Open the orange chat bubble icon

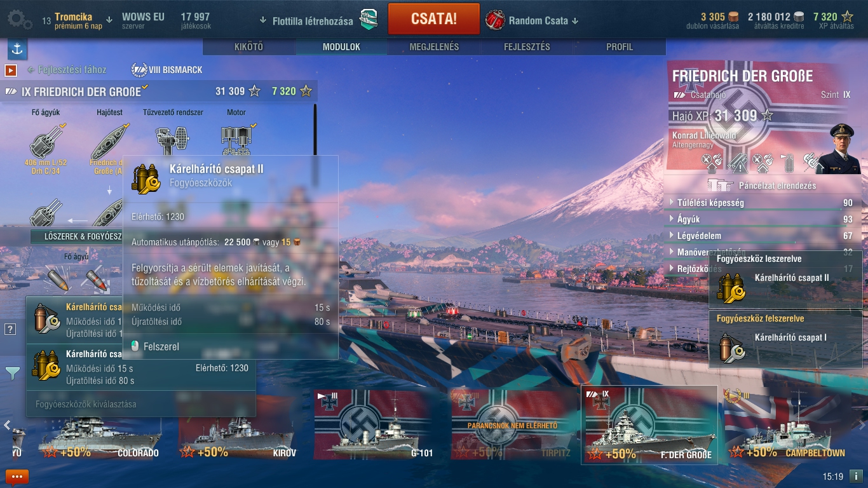17,477
